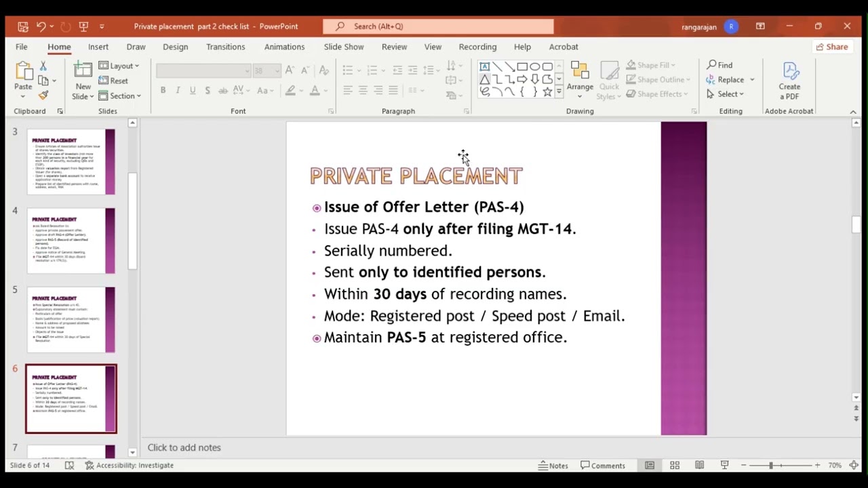Click Accessibility: Investigate in status bar
The image size is (868, 488).
tap(129, 465)
